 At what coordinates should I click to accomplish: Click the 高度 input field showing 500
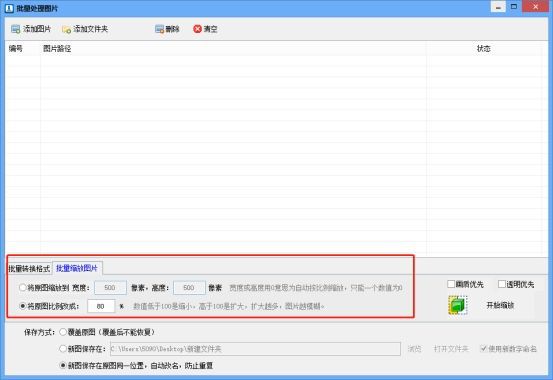point(189,288)
